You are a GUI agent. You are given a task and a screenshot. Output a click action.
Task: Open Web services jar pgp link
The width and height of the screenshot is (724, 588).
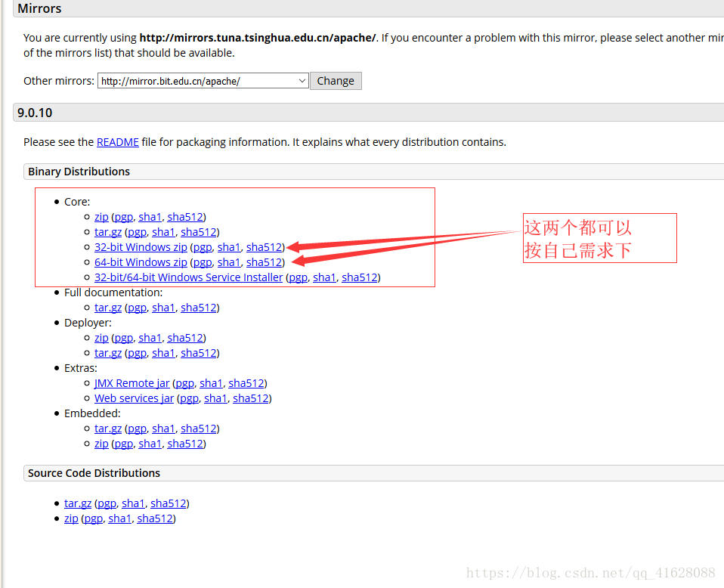click(x=189, y=398)
